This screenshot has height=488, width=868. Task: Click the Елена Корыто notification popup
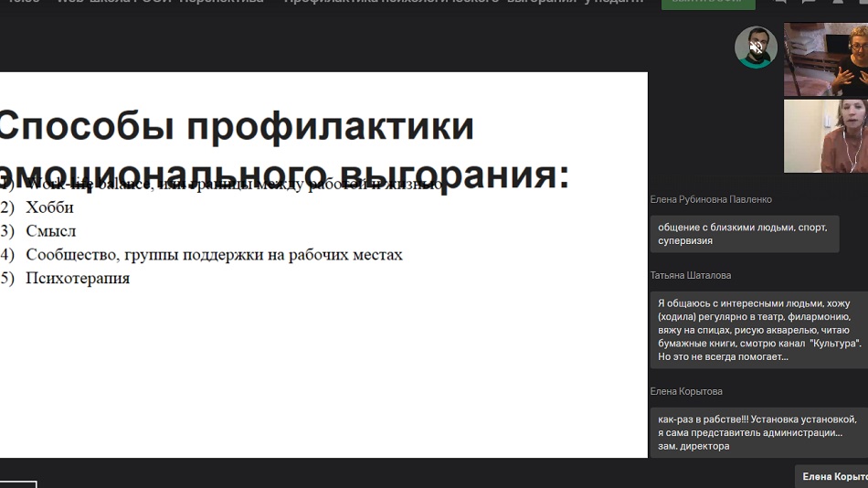(831, 476)
